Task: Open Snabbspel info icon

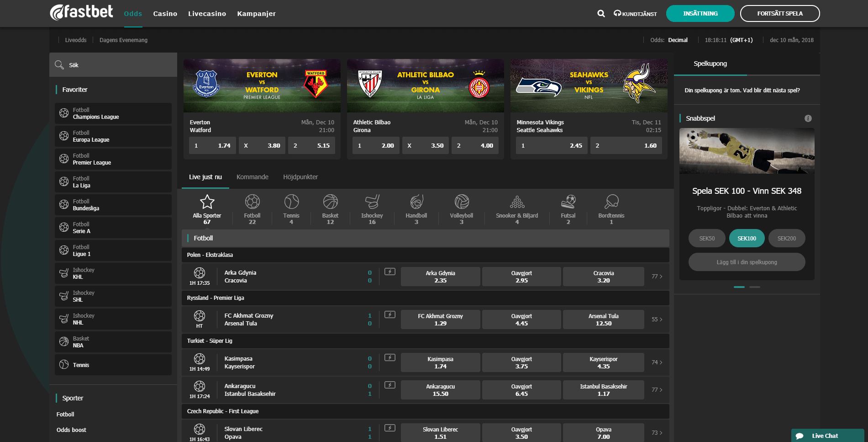Action: click(x=808, y=118)
